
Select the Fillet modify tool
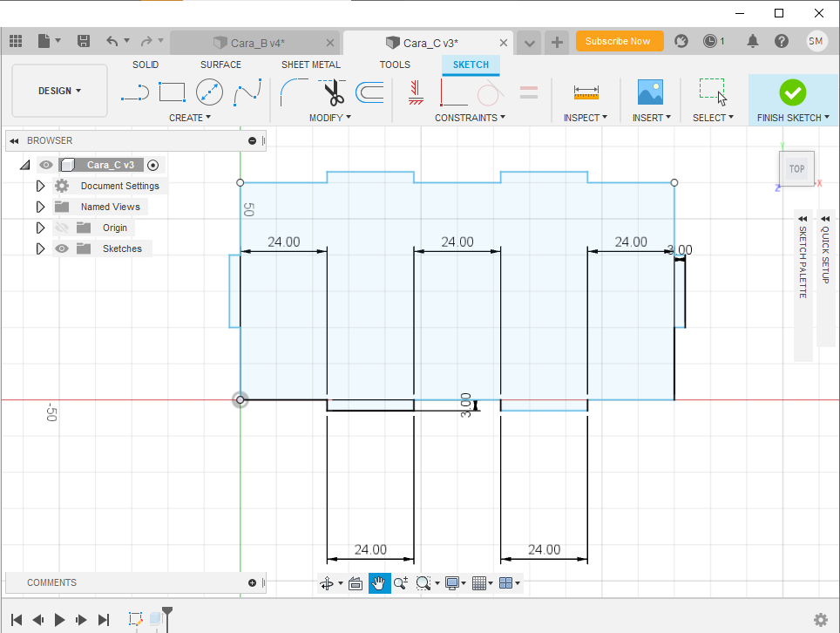click(x=295, y=92)
